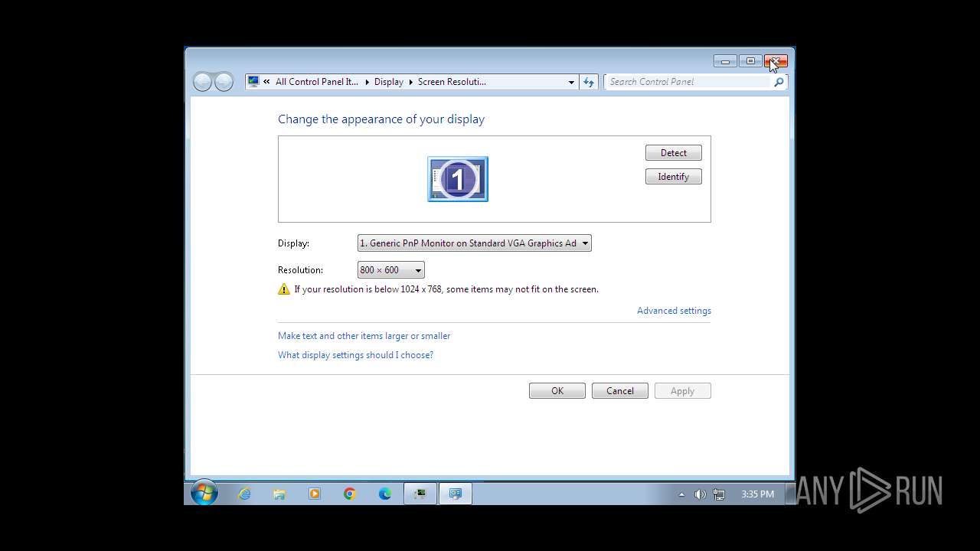
Task: Select the Screen Resolution breadcrumb
Action: pos(452,82)
